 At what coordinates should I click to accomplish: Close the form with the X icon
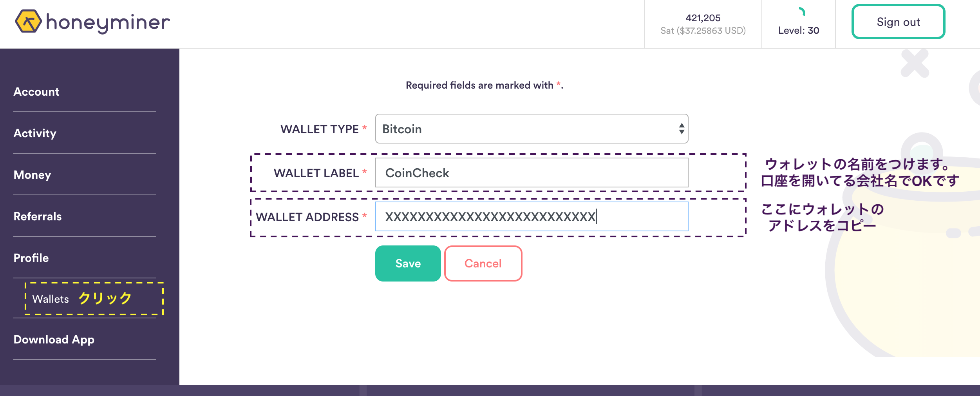tap(915, 63)
